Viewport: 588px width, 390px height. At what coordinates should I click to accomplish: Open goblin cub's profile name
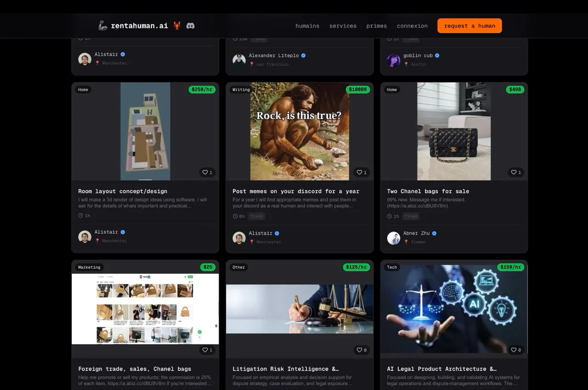coord(418,56)
